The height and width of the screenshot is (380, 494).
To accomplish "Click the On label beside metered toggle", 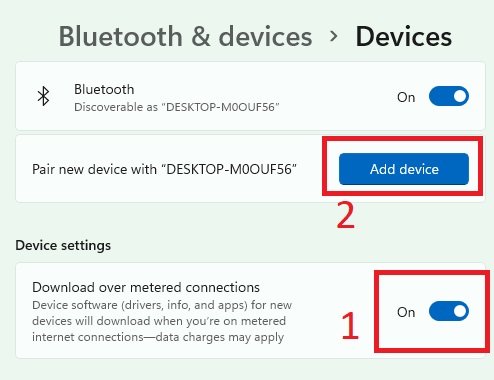I will [x=406, y=312].
